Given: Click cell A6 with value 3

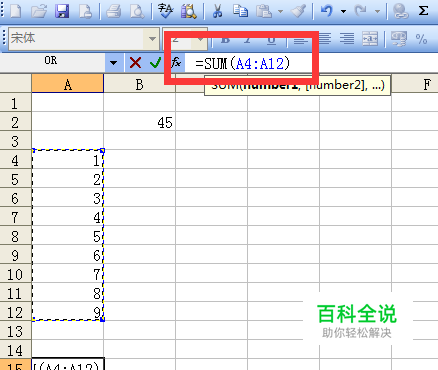Looking at the screenshot, I should 68,198.
